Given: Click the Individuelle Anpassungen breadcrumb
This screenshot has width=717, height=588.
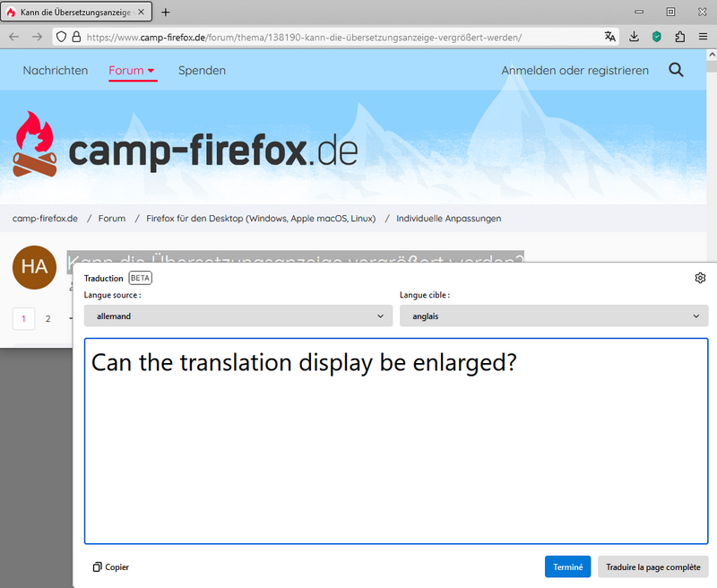Looking at the screenshot, I should (x=448, y=218).
